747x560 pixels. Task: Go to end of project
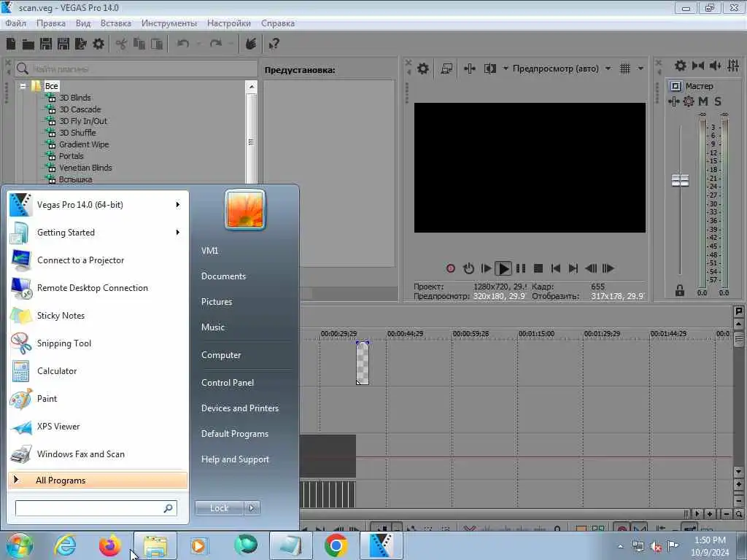[x=573, y=268]
